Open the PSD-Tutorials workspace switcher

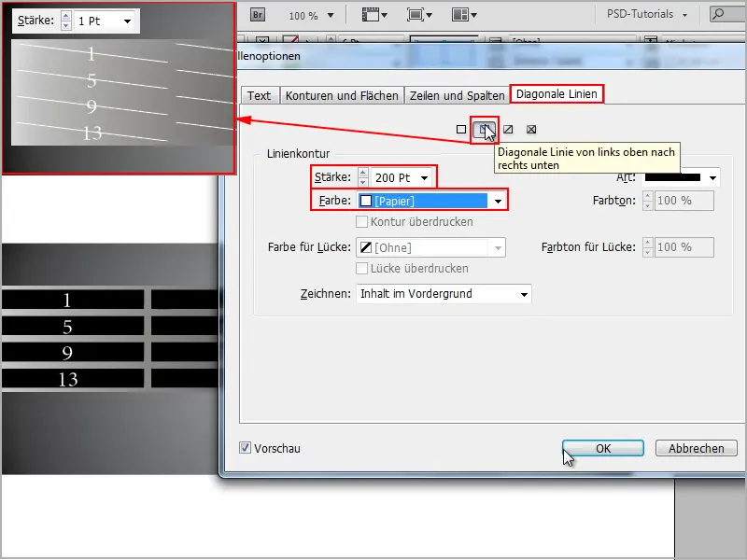click(647, 14)
